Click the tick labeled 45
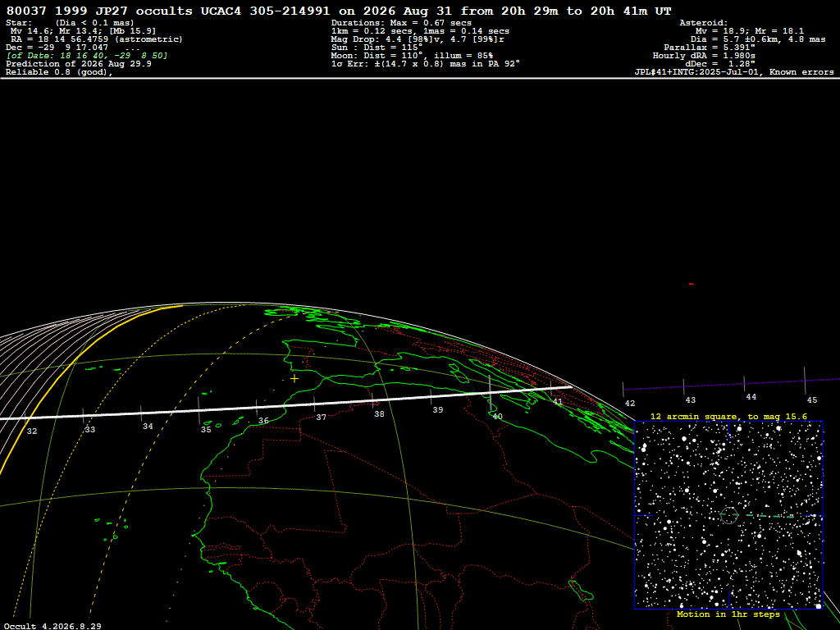This screenshot has width=840, height=630. (x=811, y=400)
